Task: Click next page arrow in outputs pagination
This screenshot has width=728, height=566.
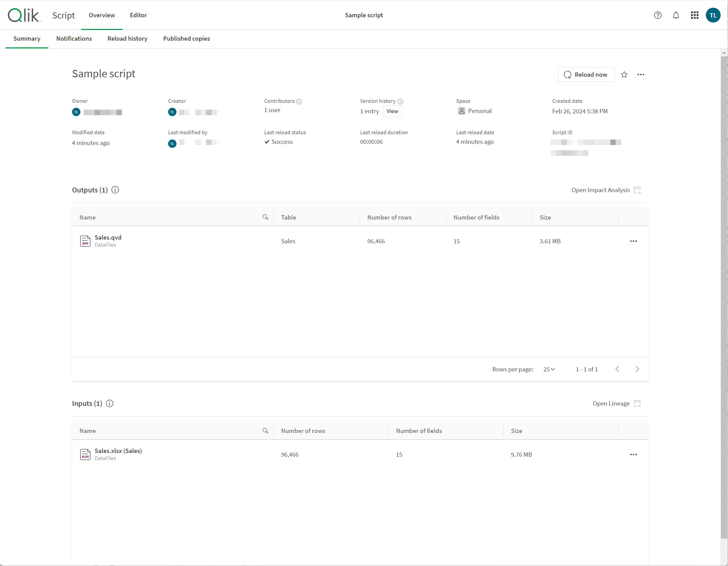Action: point(637,369)
